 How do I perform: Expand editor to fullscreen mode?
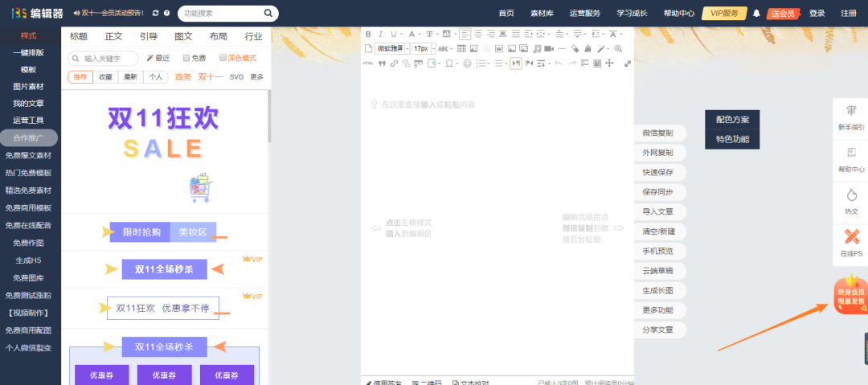point(628,63)
